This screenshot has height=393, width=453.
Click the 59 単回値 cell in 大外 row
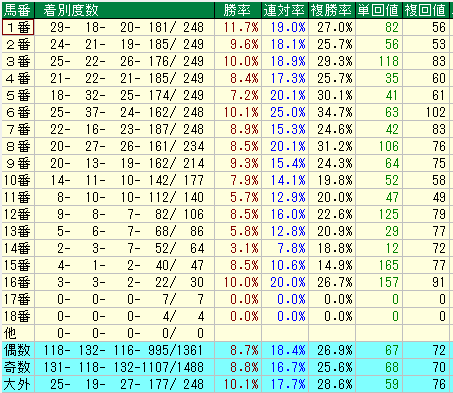point(379,384)
